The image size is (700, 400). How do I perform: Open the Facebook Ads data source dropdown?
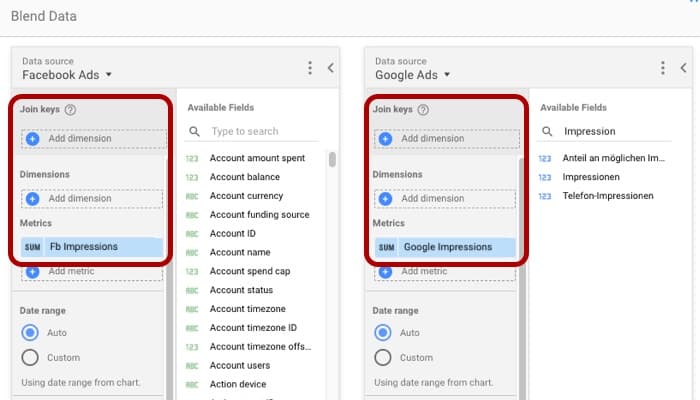(108, 75)
